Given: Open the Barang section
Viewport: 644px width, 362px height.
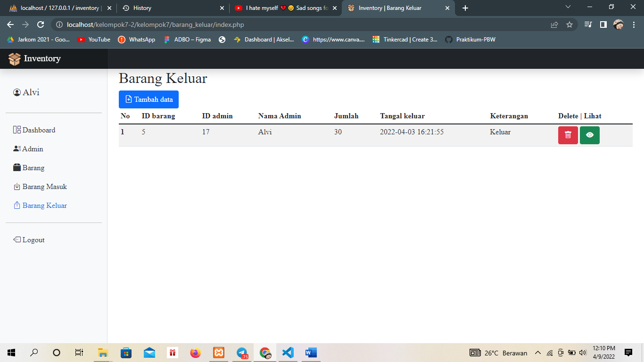Looking at the screenshot, I should click(x=33, y=167).
